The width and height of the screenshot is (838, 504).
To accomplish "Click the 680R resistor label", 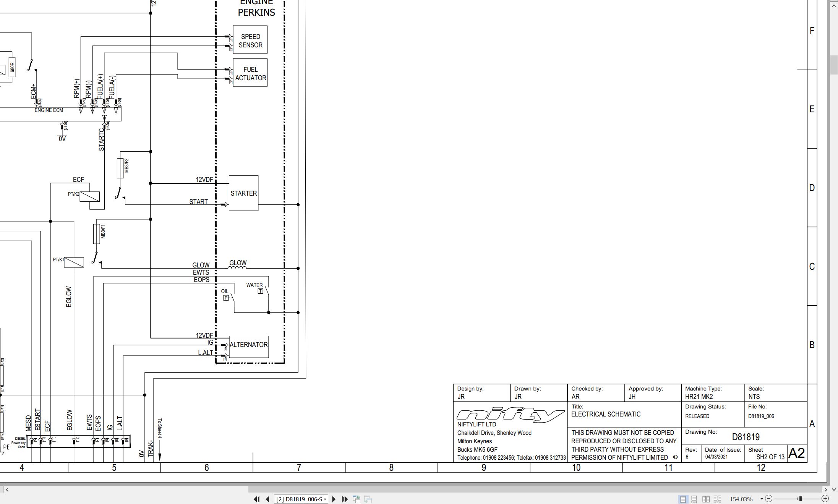I will click(12, 68).
